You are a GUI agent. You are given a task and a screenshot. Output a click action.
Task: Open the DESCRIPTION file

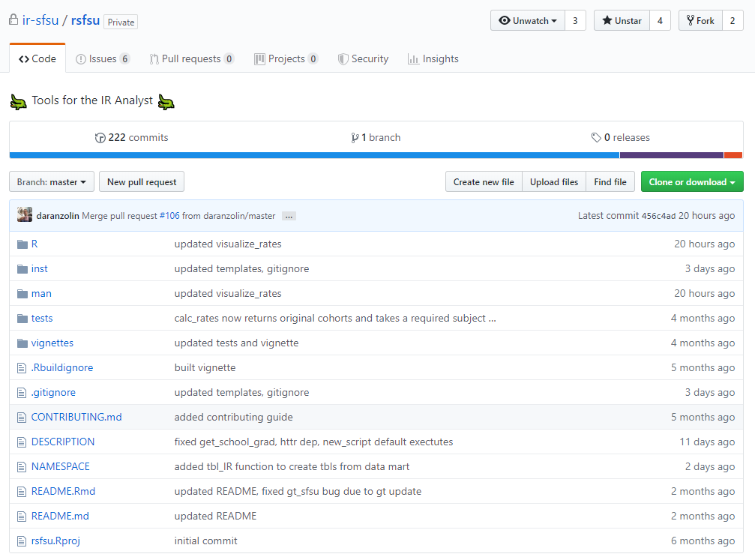(62, 442)
